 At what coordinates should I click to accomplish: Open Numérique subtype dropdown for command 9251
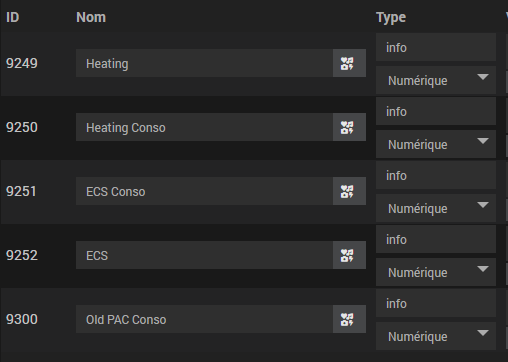(x=436, y=208)
